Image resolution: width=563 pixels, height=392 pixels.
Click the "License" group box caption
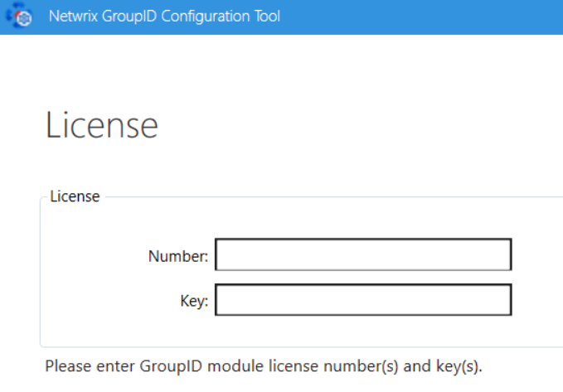pos(75,196)
